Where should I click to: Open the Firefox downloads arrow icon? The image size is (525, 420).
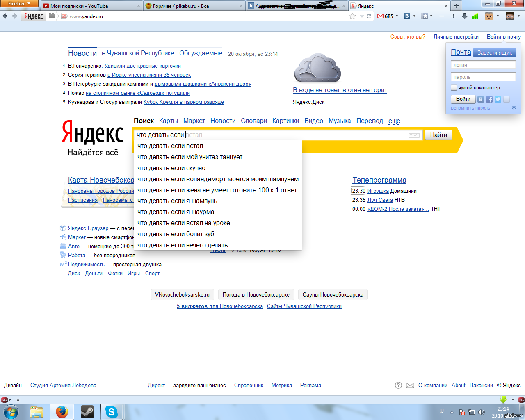tap(464, 16)
